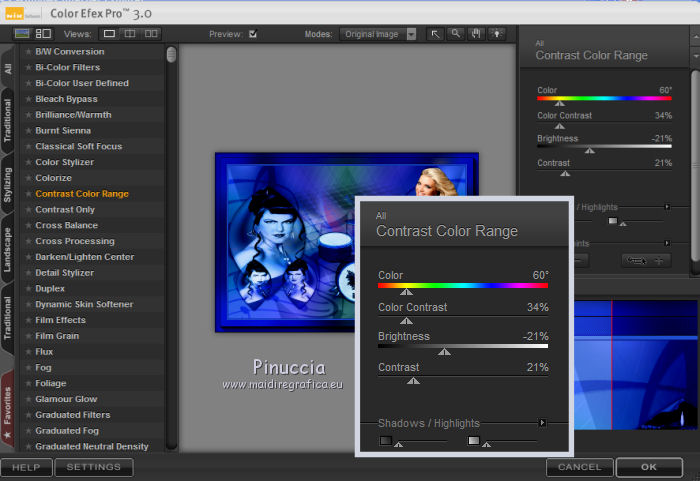
Task: Select the Graduated Filters filter
Action: pyautogui.click(x=73, y=415)
